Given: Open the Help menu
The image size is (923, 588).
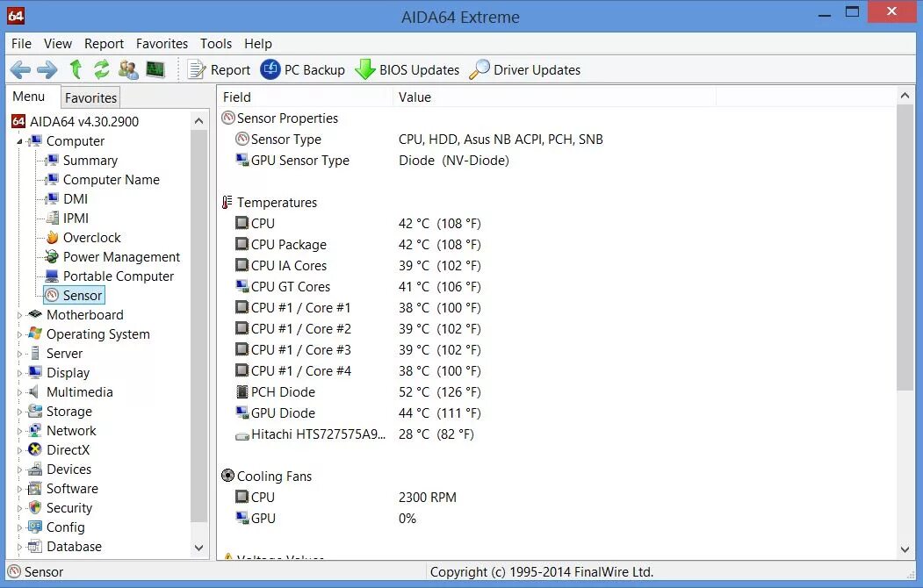Looking at the screenshot, I should coord(258,44).
